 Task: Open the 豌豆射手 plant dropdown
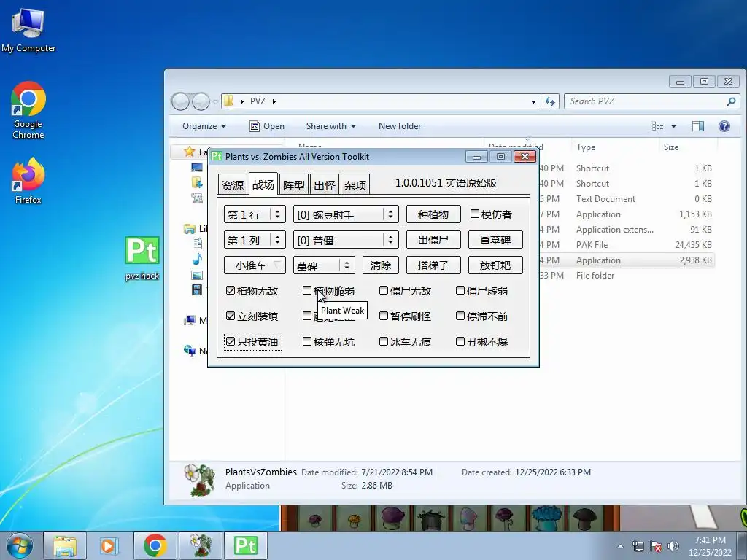(345, 214)
